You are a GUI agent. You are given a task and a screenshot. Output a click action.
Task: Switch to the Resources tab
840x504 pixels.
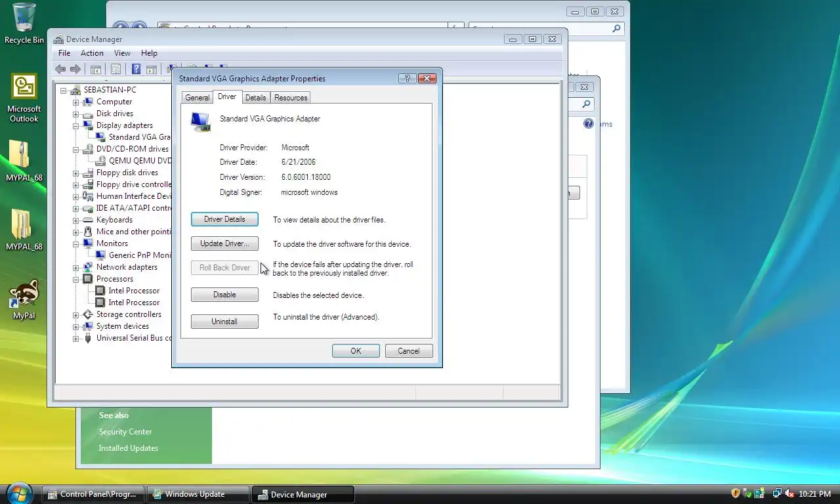tap(291, 98)
